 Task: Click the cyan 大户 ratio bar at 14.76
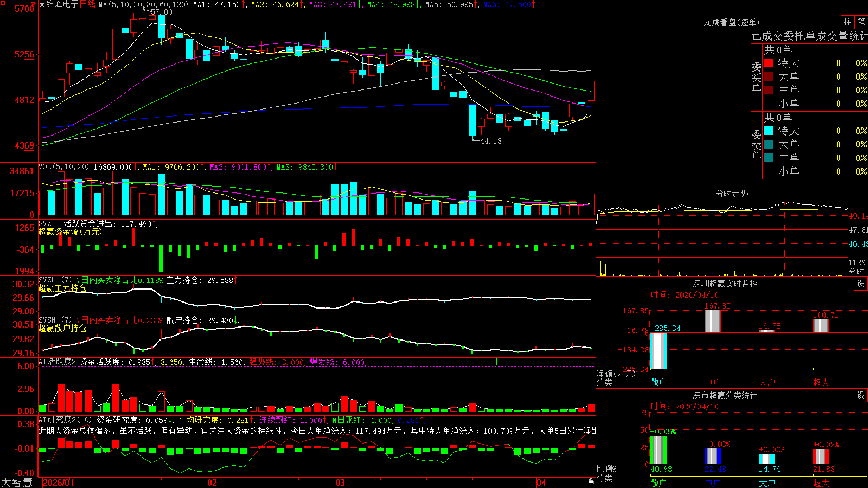767,459
